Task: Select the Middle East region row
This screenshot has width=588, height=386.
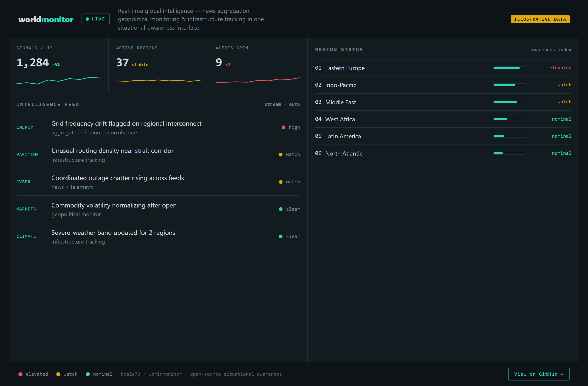Action: (x=443, y=102)
